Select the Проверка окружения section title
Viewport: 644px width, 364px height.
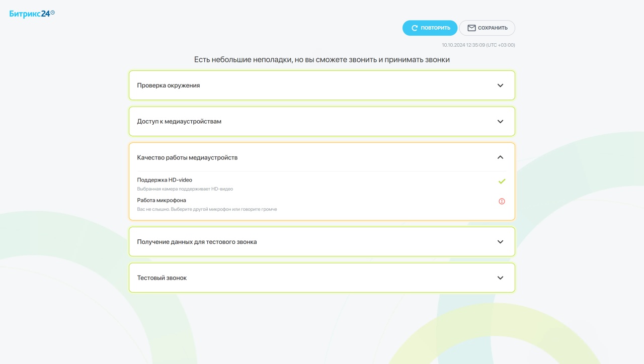(168, 85)
